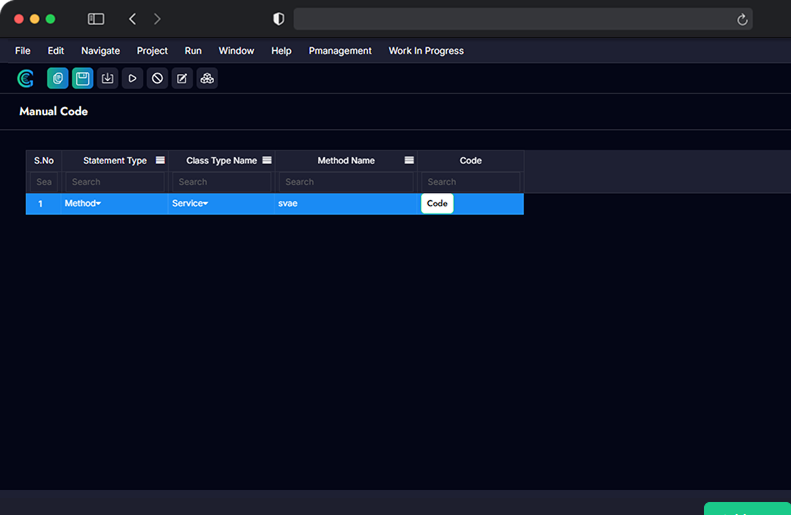
Task: Click the download/import toolbar icon
Action: pos(107,78)
